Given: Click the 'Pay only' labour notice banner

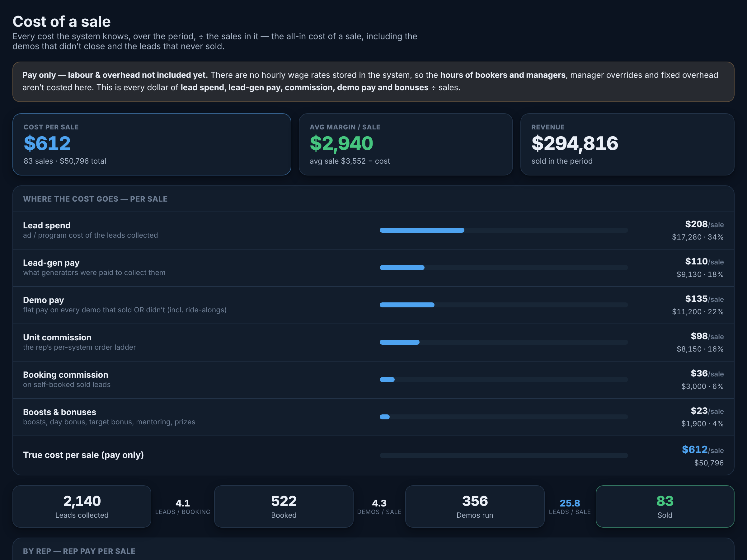Looking at the screenshot, I should click(x=374, y=82).
